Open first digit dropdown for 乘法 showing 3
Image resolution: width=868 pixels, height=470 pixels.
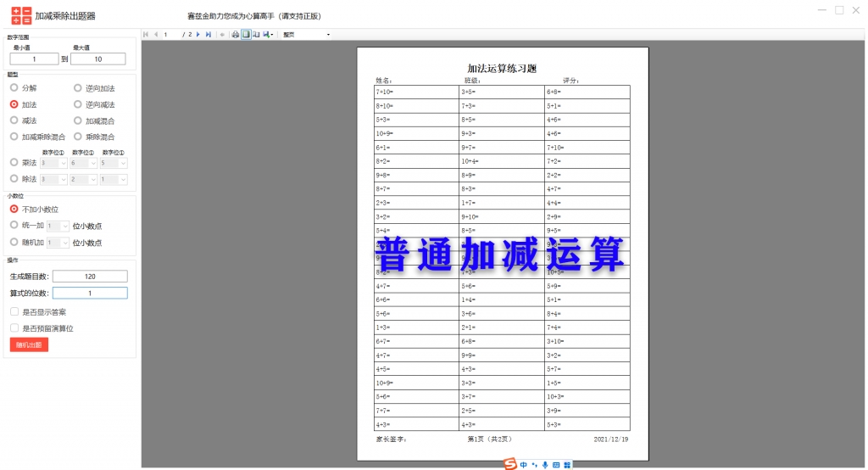click(x=53, y=163)
